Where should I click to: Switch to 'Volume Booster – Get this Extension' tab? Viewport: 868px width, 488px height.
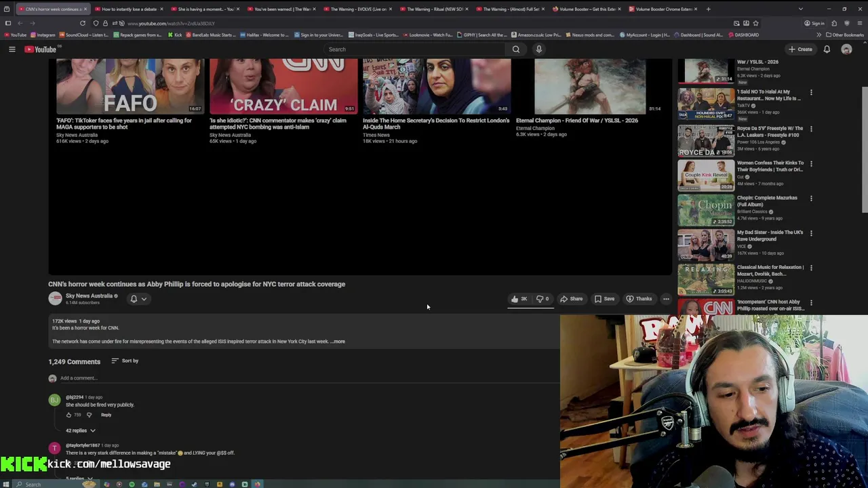click(x=587, y=9)
